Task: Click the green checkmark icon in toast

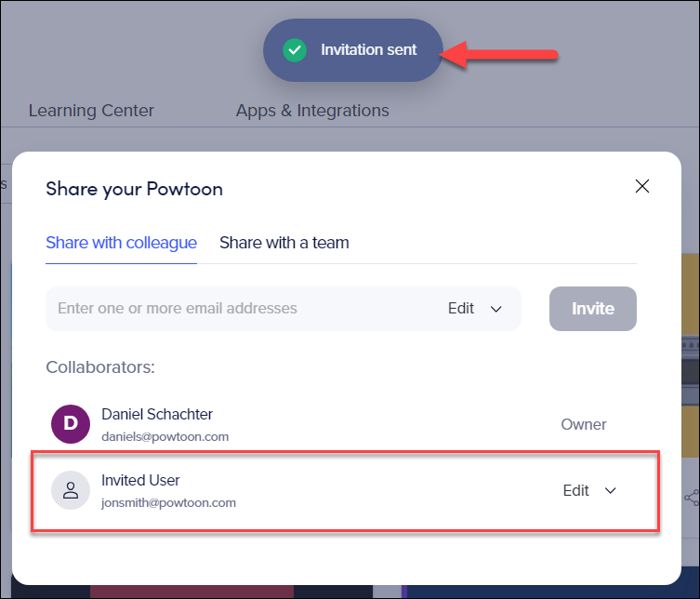Action: click(295, 50)
